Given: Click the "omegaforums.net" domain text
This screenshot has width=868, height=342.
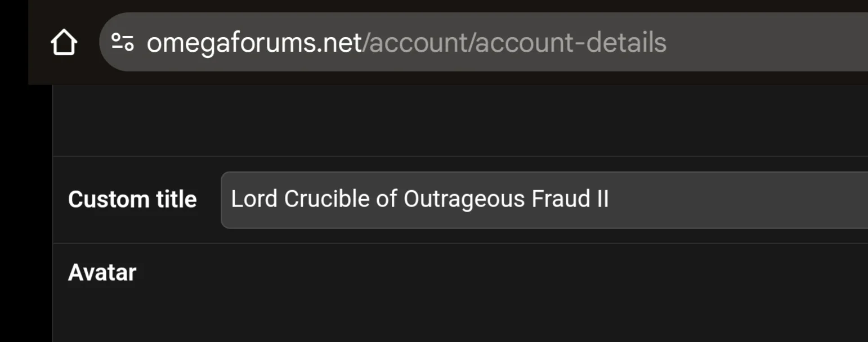Looking at the screenshot, I should 254,43.
